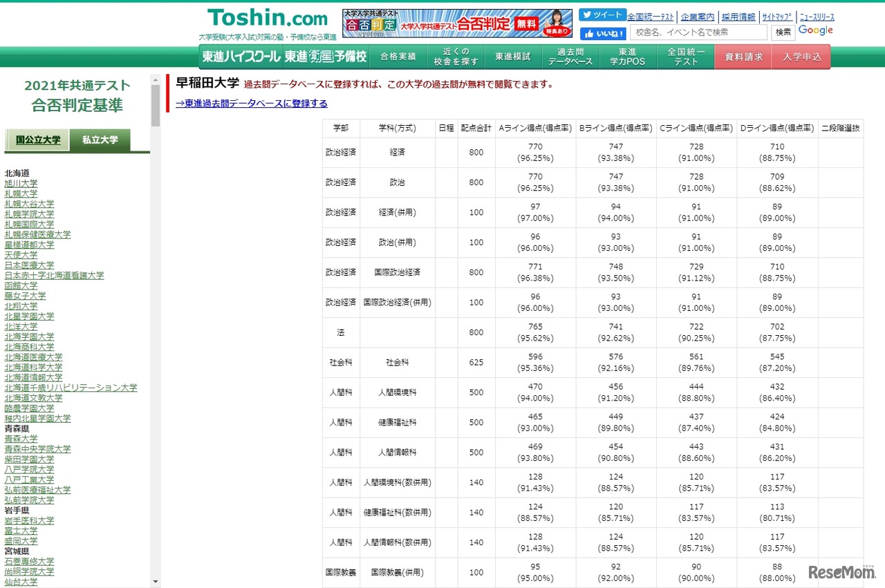This screenshot has height=588, width=885.
Task: Click the Google logo near the search box
Action: (x=815, y=31)
